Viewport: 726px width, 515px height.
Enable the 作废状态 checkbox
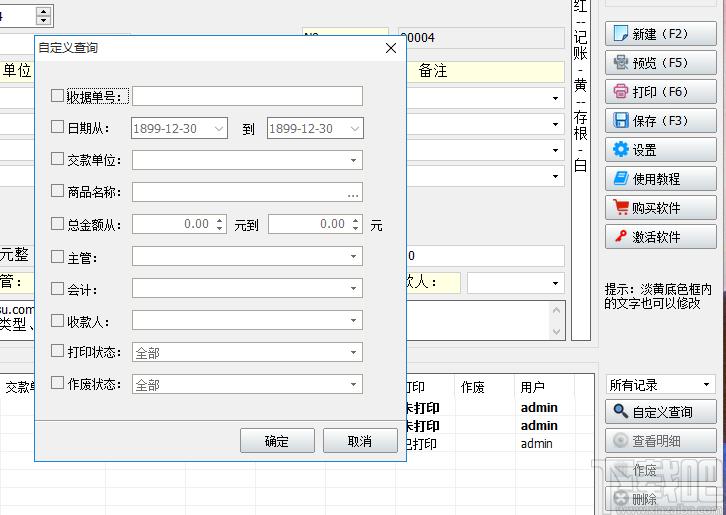pos(57,383)
